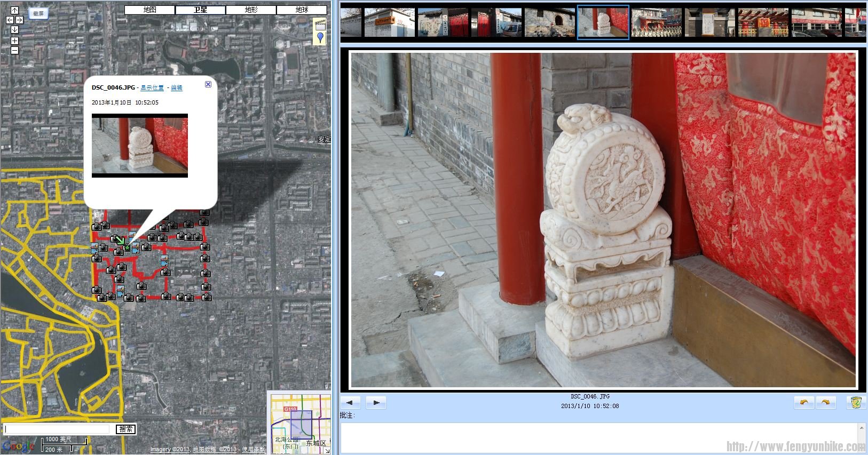
Task: Collapse the overview minimap corner arrow
Action: tap(327, 451)
